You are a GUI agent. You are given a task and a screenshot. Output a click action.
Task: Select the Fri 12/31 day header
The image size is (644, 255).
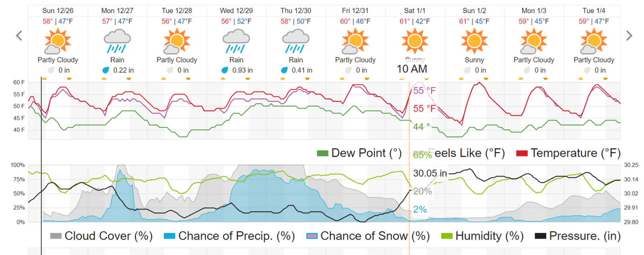pyautogui.click(x=355, y=11)
